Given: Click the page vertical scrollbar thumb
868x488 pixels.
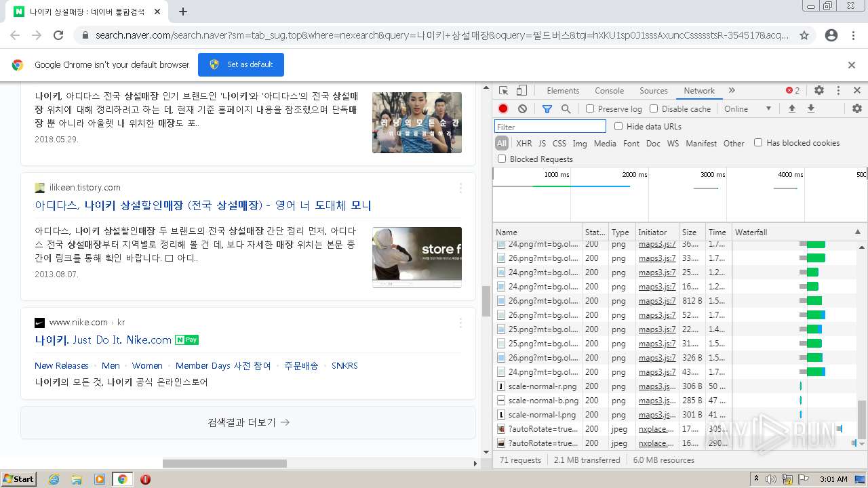Looking at the screenshot, I should click(486, 301).
